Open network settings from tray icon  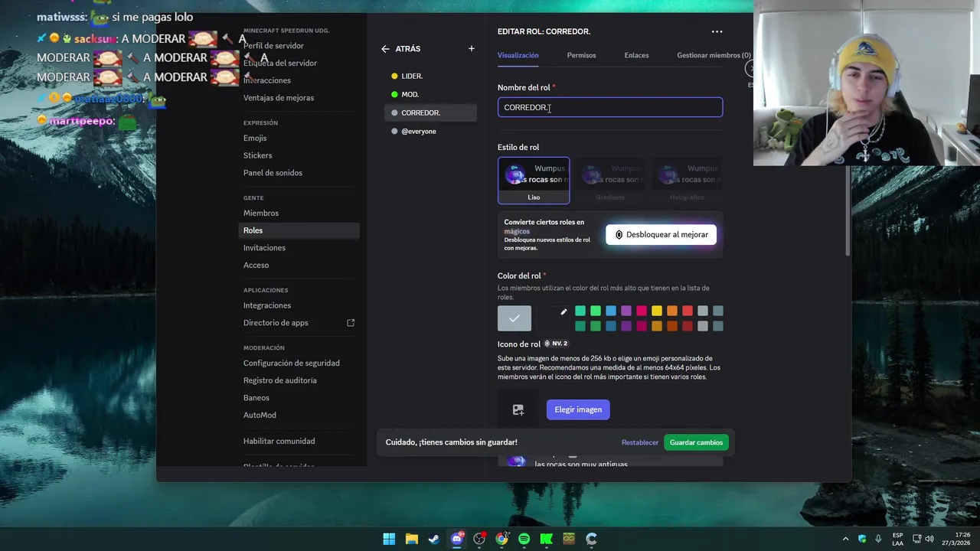(916, 539)
